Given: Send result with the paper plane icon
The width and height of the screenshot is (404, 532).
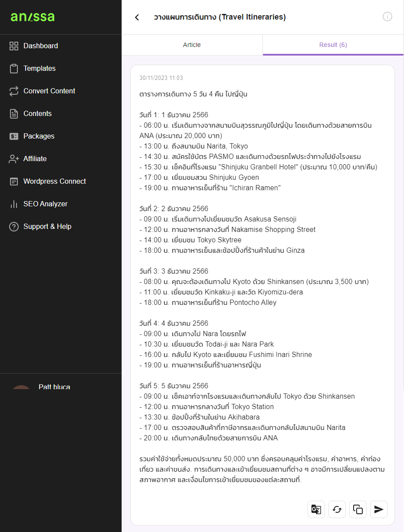Looking at the screenshot, I should 379,509.
